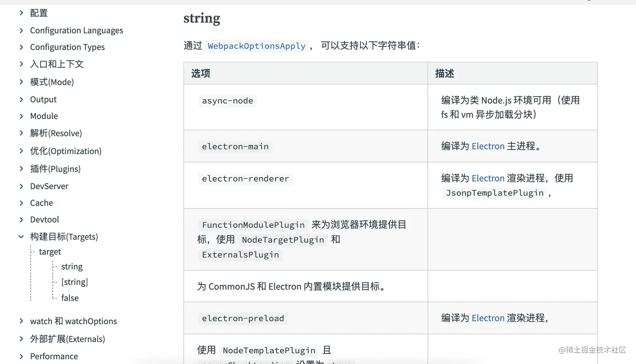
Task: Open the 插件(Plugins) sidebar entry
Action: [x=55, y=169]
